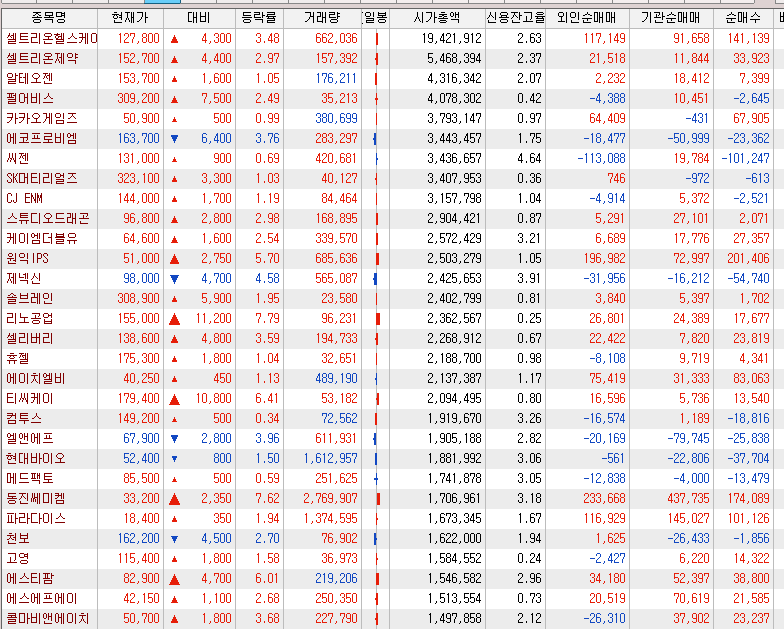The width and height of the screenshot is (784, 629).
Task: Select the stock 원익IPS
Action: [x=28, y=258]
